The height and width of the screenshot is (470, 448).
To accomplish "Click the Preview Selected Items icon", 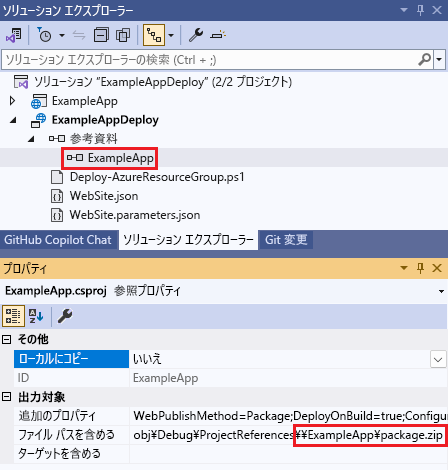I will 218,35.
